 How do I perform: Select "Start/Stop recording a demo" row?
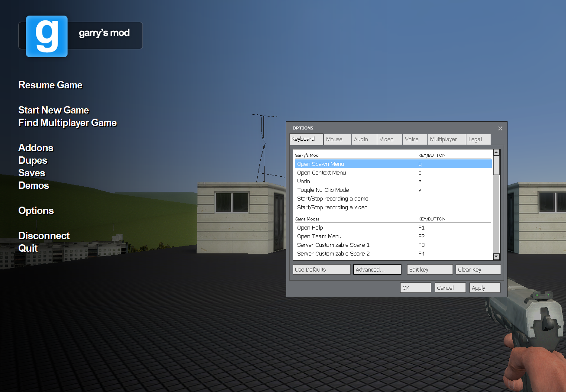pos(393,198)
